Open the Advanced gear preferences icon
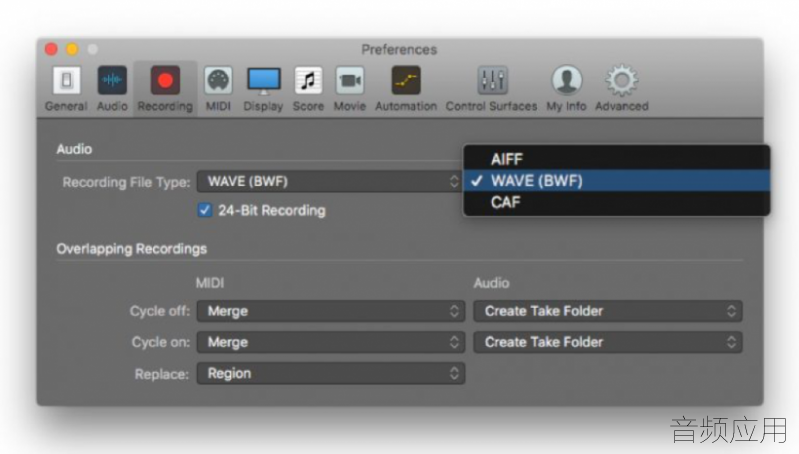The height and width of the screenshot is (454, 799). point(622,81)
